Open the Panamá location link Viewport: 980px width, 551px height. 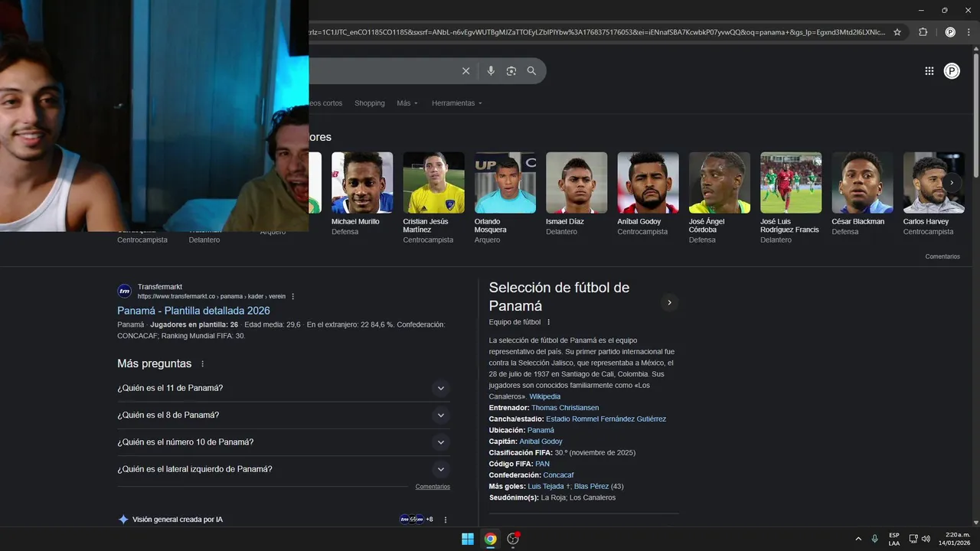coord(541,430)
